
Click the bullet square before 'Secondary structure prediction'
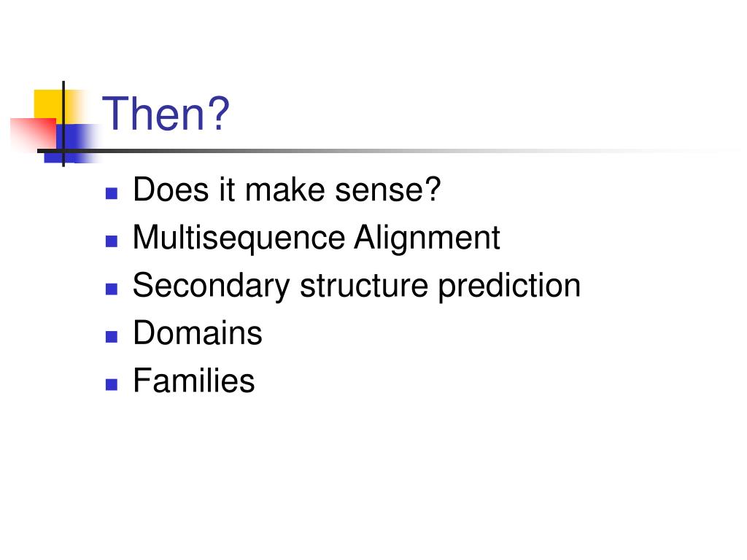coord(112,289)
